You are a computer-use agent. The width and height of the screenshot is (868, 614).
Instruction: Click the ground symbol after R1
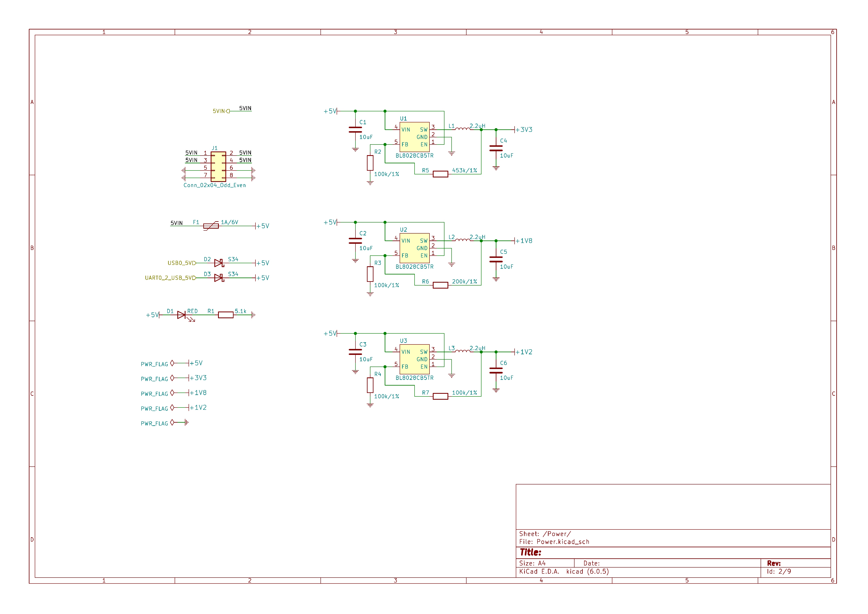pos(253,315)
